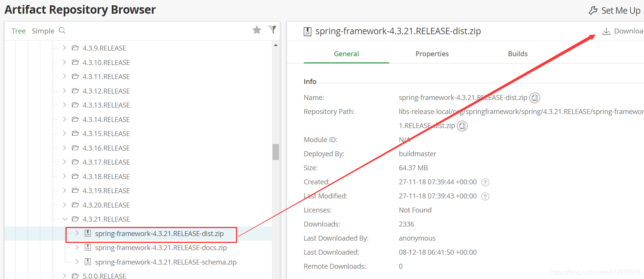Copy repository path with clipboard icon

(x=462, y=126)
